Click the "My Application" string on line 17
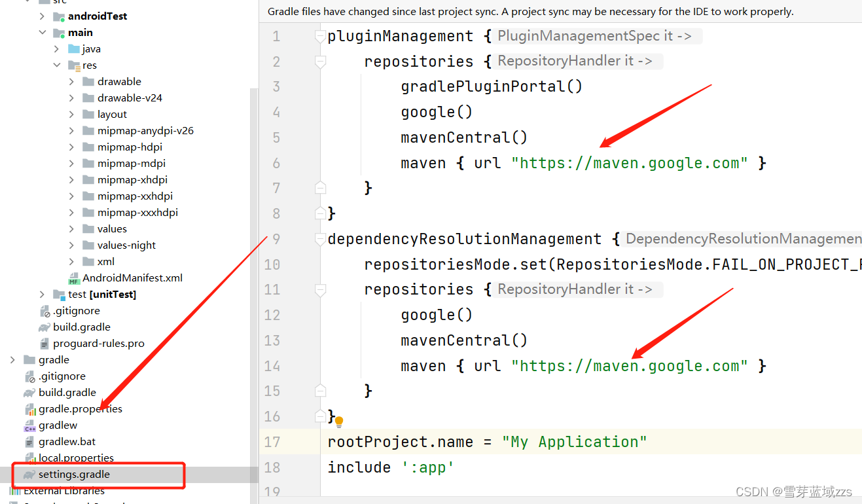Screen dimensions: 862x504 coord(574,442)
